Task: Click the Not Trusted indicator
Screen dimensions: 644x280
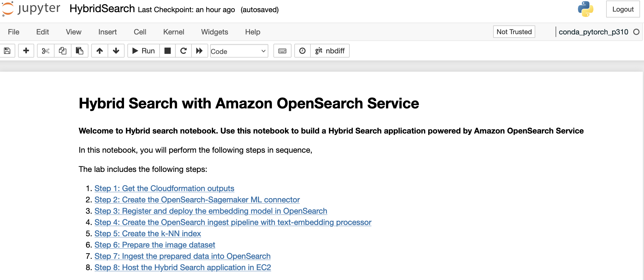Action: coord(514,32)
